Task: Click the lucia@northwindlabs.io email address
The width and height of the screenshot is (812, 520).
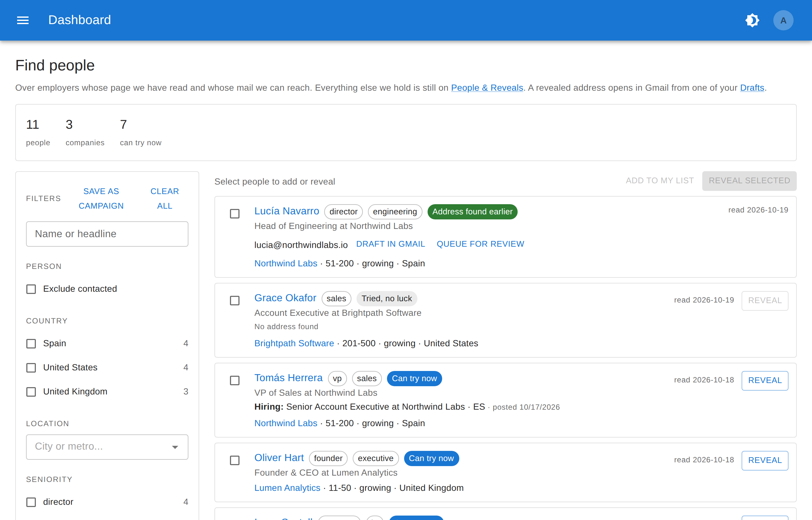Action: (x=301, y=245)
